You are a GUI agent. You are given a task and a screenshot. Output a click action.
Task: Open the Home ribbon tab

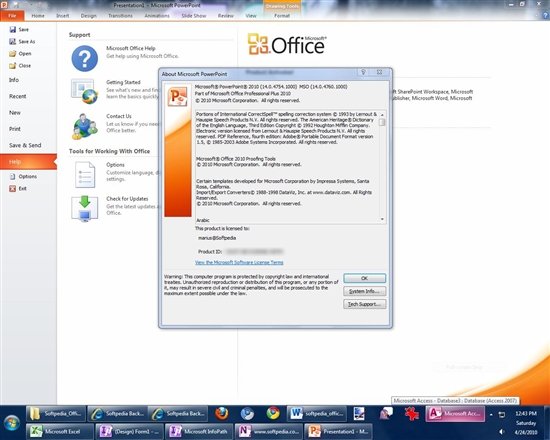click(38, 16)
